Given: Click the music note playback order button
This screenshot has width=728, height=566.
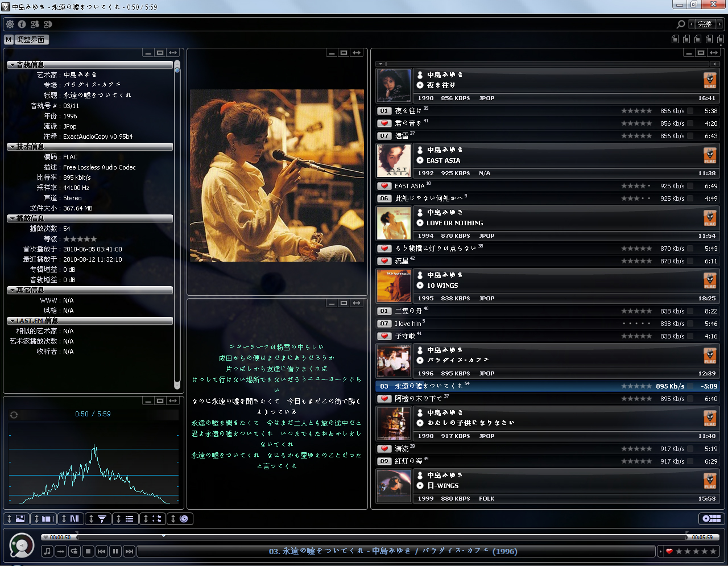Looking at the screenshot, I should 47,551.
